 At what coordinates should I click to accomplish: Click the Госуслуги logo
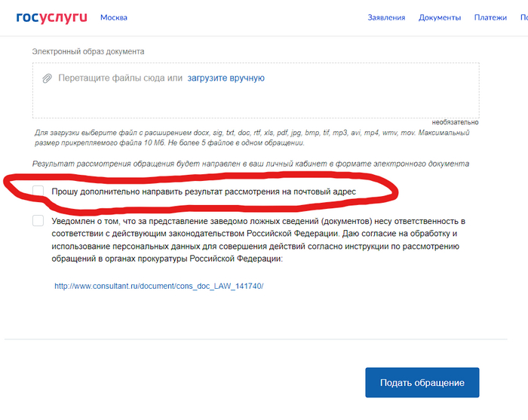(51, 17)
